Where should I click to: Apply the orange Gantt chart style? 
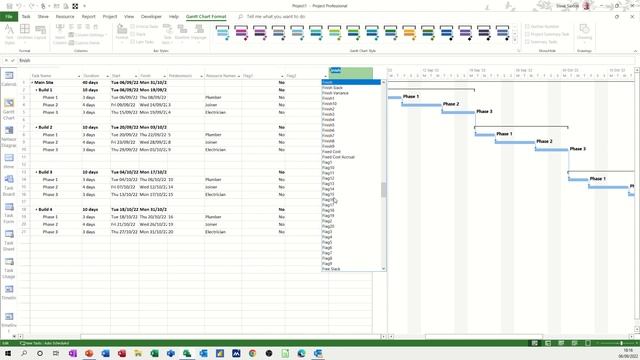coord(409,32)
